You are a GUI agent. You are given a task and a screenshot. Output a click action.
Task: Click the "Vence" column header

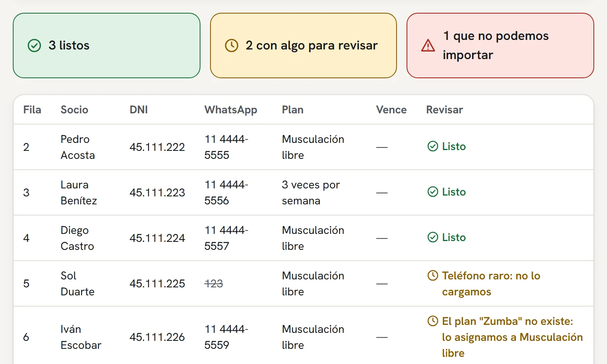[391, 110]
